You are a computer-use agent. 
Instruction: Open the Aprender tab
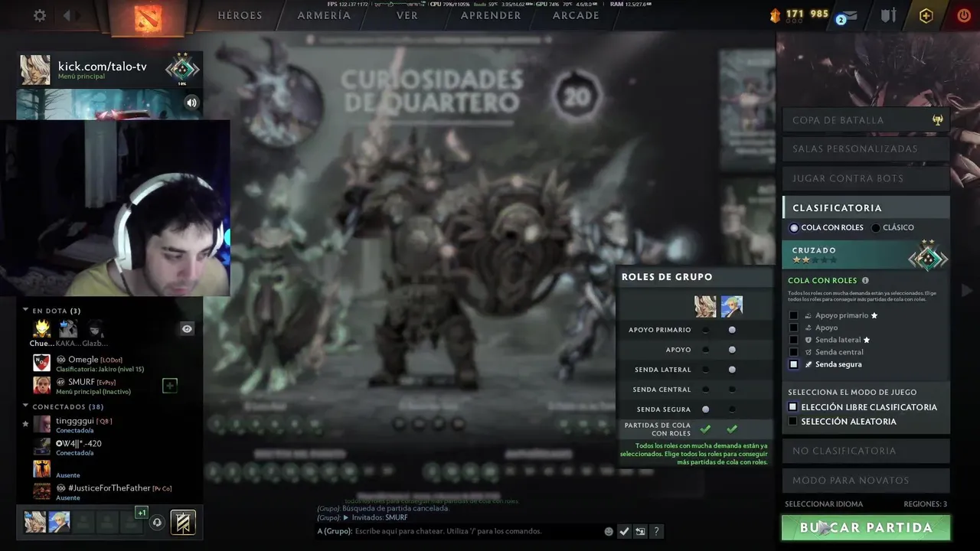pos(491,15)
